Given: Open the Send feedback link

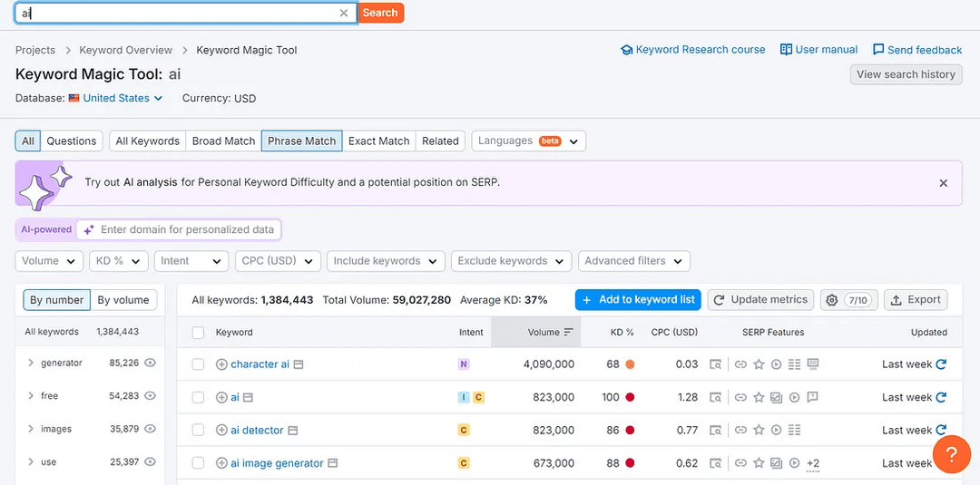Looking at the screenshot, I should [x=916, y=50].
